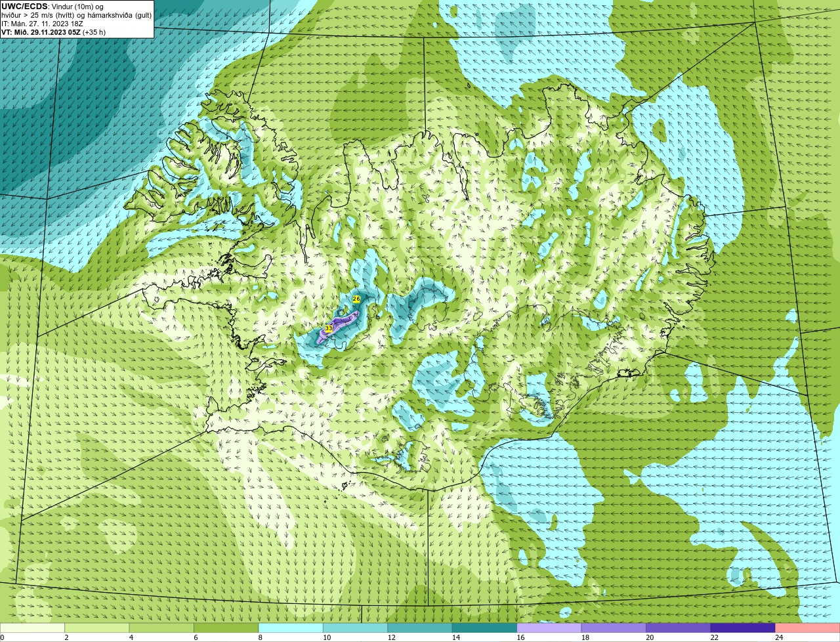
Task: Click the 18–20 m/s purple legend swatch
Action: pyautogui.click(x=614, y=628)
